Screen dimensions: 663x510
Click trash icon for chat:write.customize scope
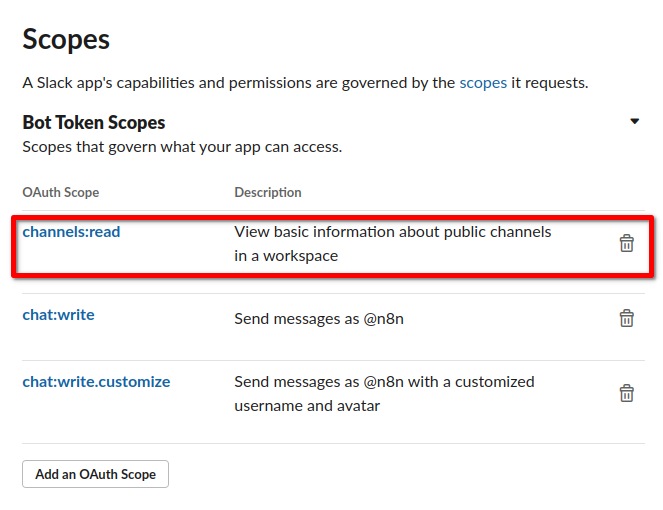click(627, 393)
